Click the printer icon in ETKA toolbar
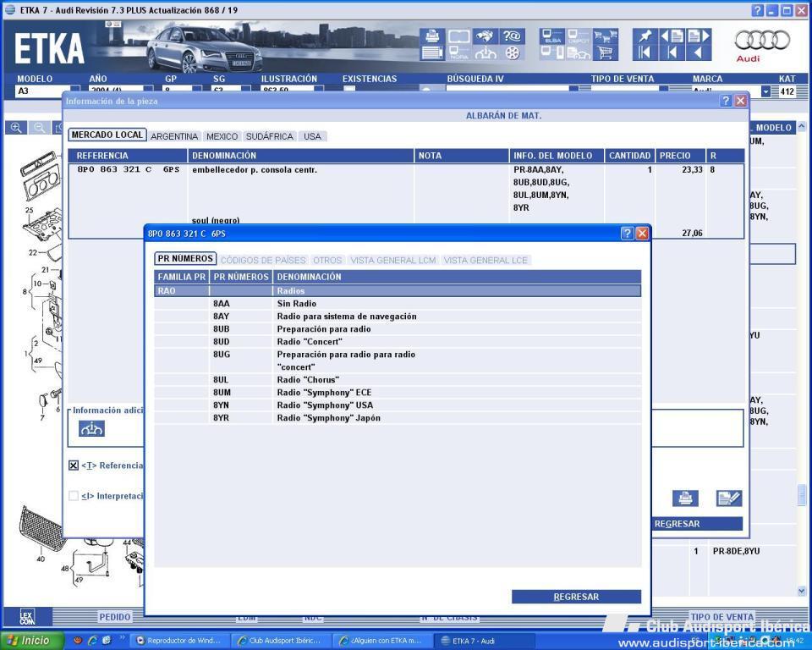Image resolution: width=812 pixels, height=650 pixels. pyautogui.click(x=432, y=36)
